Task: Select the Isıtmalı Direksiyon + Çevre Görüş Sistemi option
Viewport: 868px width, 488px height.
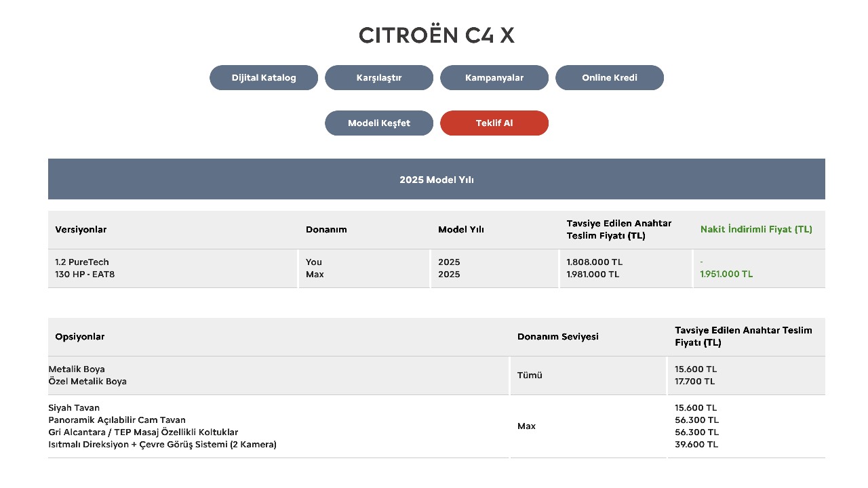Action: tap(162, 445)
